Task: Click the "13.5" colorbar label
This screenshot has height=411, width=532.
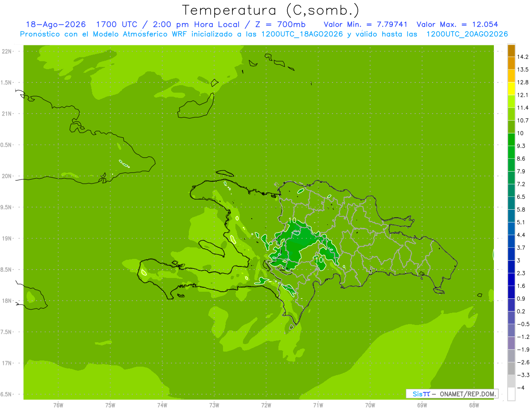Action: tap(523, 70)
